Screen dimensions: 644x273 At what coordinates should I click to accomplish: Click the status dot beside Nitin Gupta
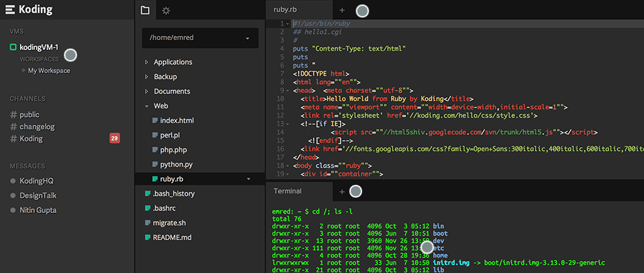pyautogui.click(x=13, y=210)
